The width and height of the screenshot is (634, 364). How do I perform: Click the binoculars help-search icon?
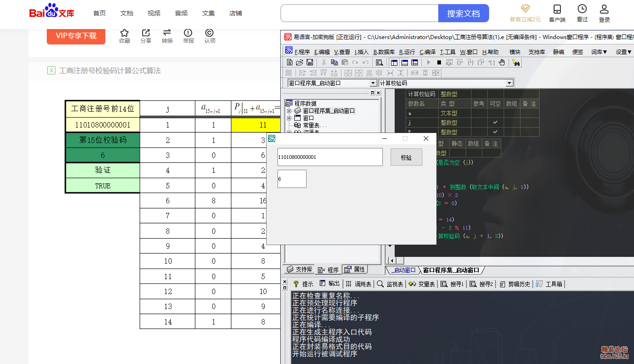click(515, 62)
